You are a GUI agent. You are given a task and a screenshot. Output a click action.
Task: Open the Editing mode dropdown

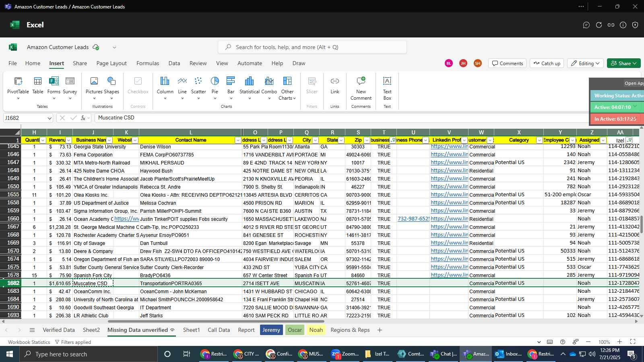pos(585,63)
